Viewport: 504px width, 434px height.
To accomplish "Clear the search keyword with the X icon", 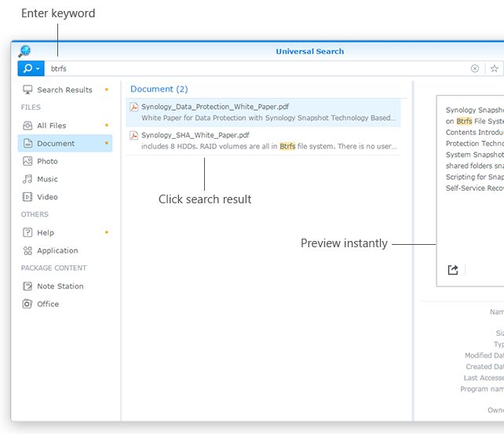I will (474, 68).
